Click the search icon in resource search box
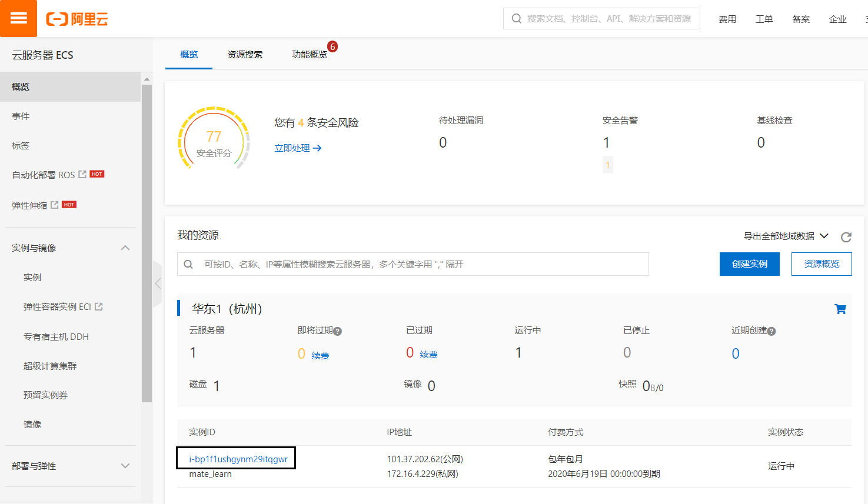This screenshot has width=868, height=504. click(188, 264)
